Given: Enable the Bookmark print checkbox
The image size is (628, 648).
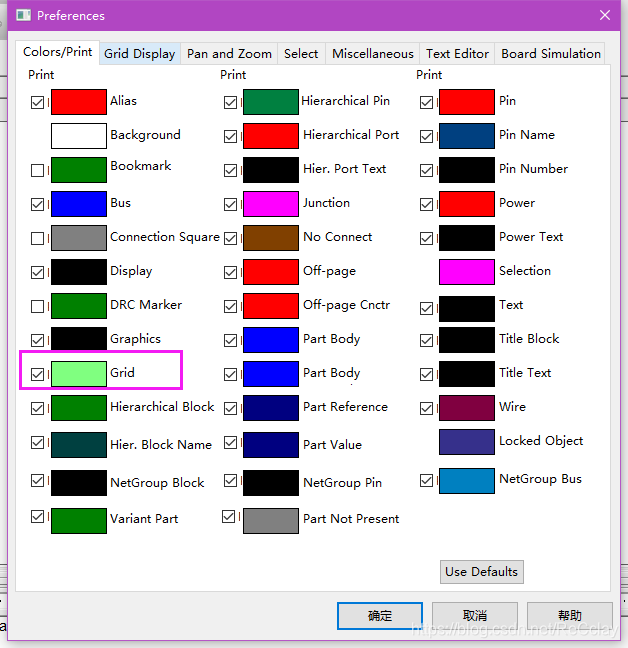Looking at the screenshot, I should tap(38, 170).
